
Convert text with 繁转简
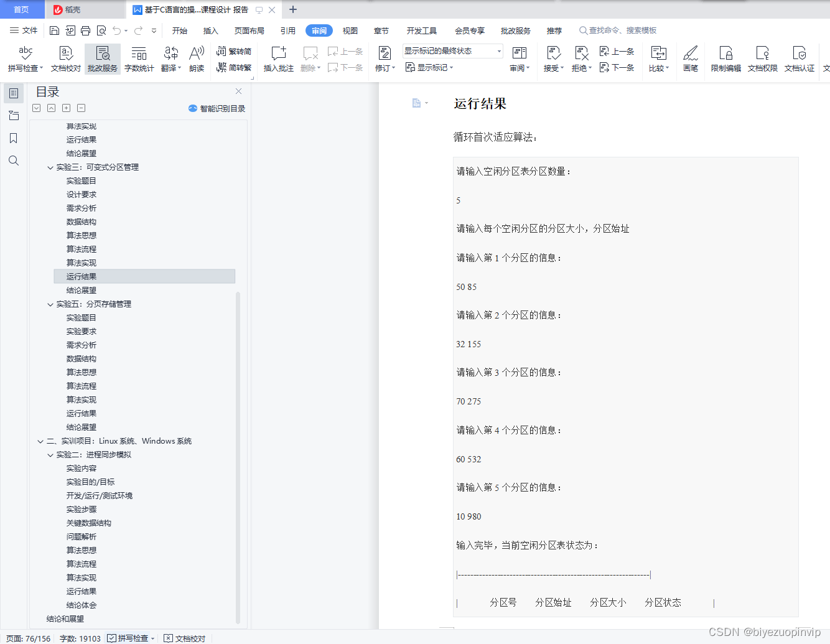pyautogui.click(x=234, y=52)
